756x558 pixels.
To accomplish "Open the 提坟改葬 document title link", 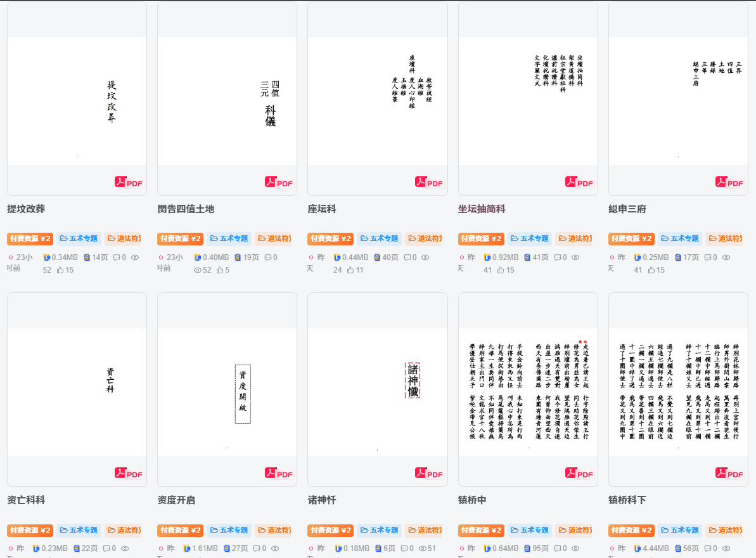I will 26,209.
